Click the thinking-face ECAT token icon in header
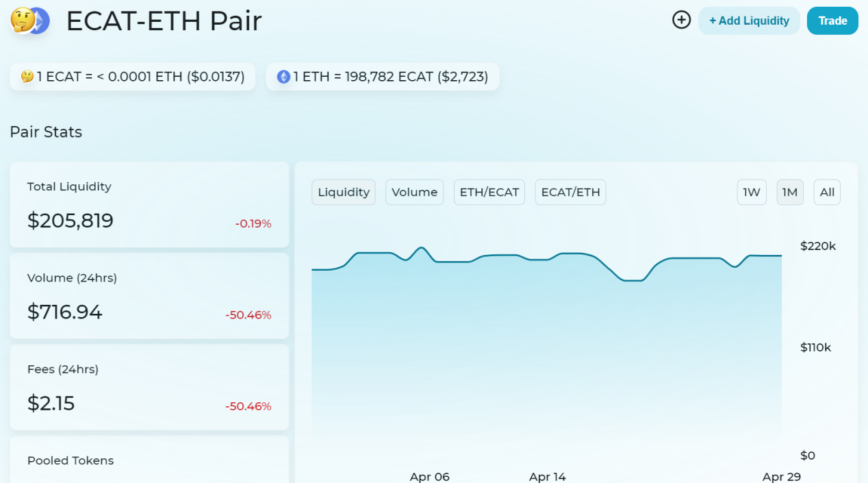Viewport: 868px width, 483px height. coord(21,21)
